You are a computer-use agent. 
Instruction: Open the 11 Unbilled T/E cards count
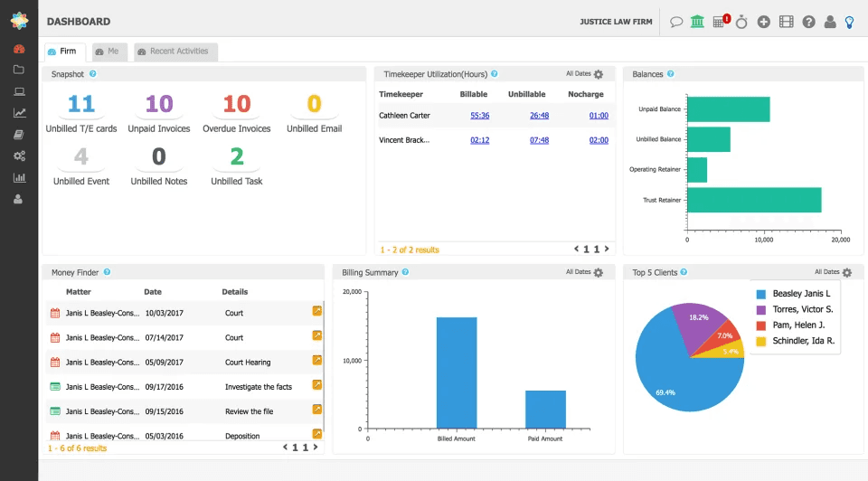pos(81,104)
